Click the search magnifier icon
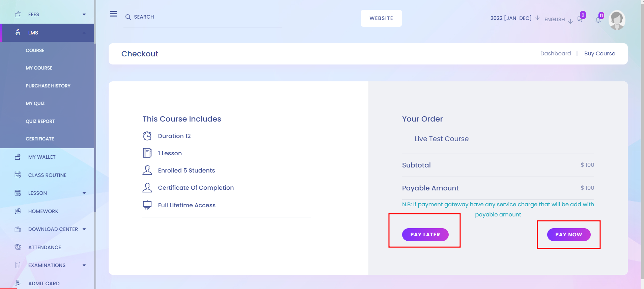The image size is (644, 289). [x=128, y=17]
